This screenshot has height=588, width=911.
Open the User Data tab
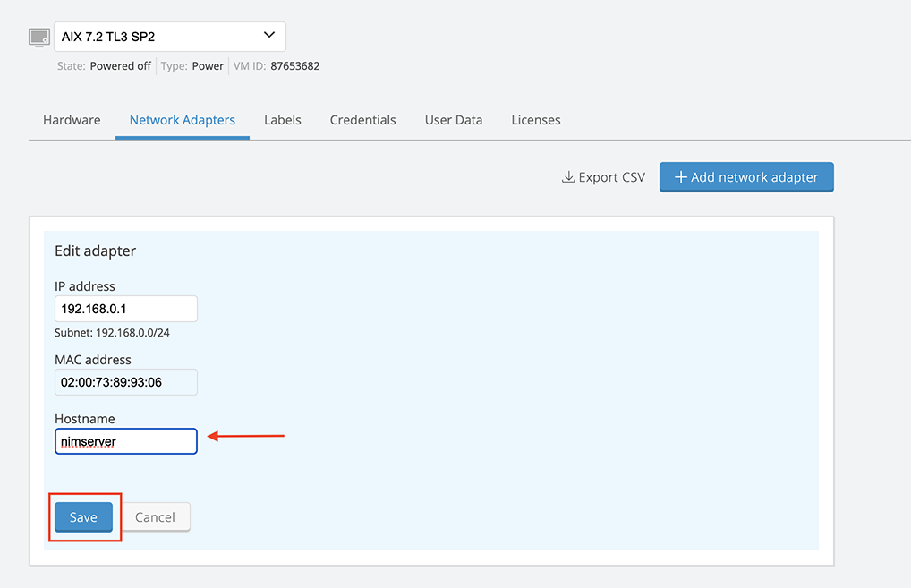click(x=453, y=120)
